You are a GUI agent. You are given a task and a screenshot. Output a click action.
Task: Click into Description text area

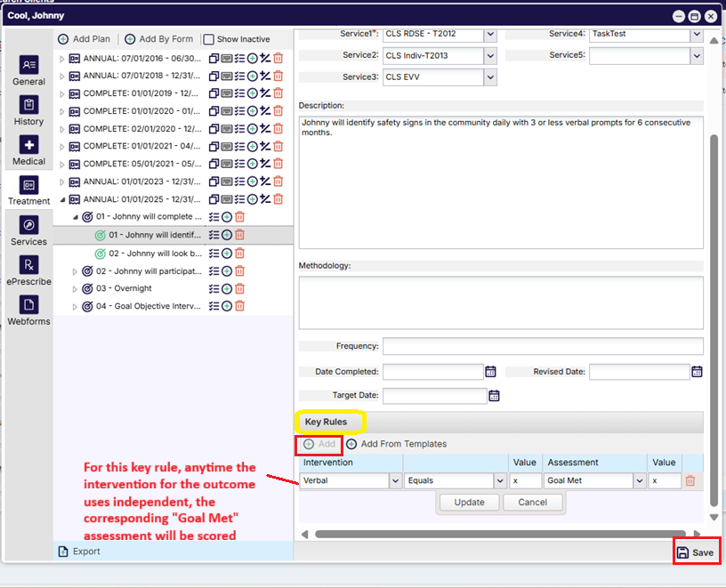tap(501, 182)
